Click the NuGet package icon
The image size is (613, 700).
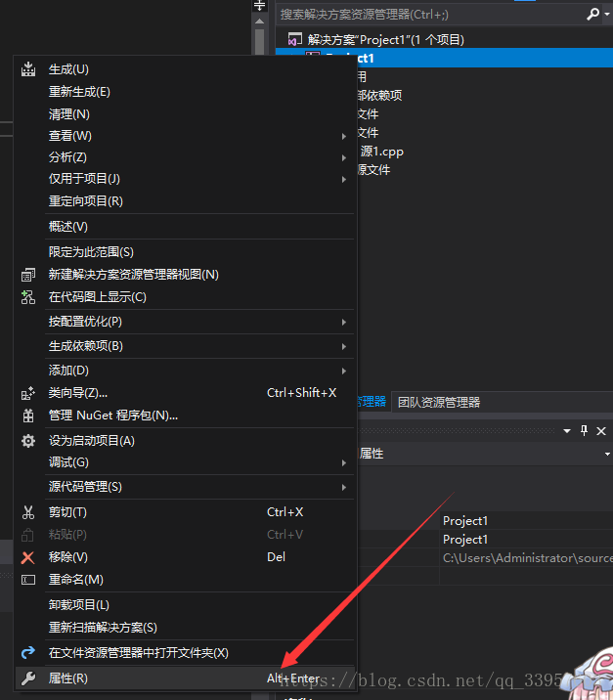28,416
